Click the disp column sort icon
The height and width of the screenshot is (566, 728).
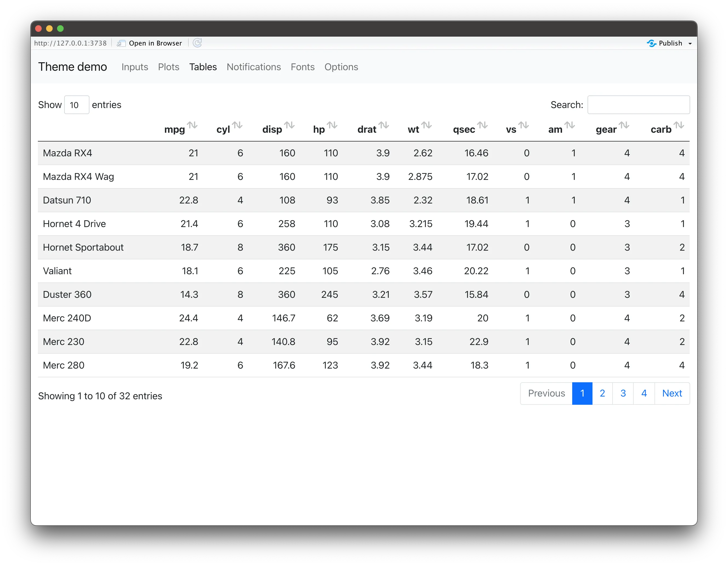click(x=289, y=125)
